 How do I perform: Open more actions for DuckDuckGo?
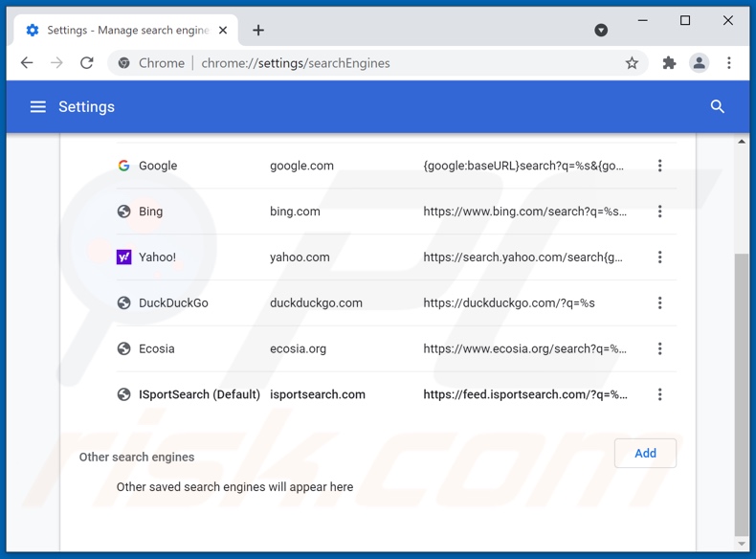pos(659,303)
